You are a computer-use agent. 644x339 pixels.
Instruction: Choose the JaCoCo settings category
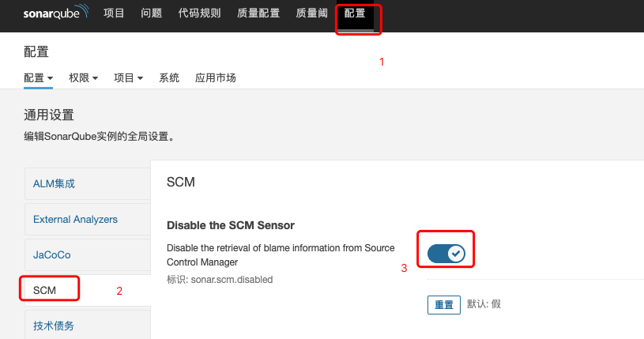point(51,254)
